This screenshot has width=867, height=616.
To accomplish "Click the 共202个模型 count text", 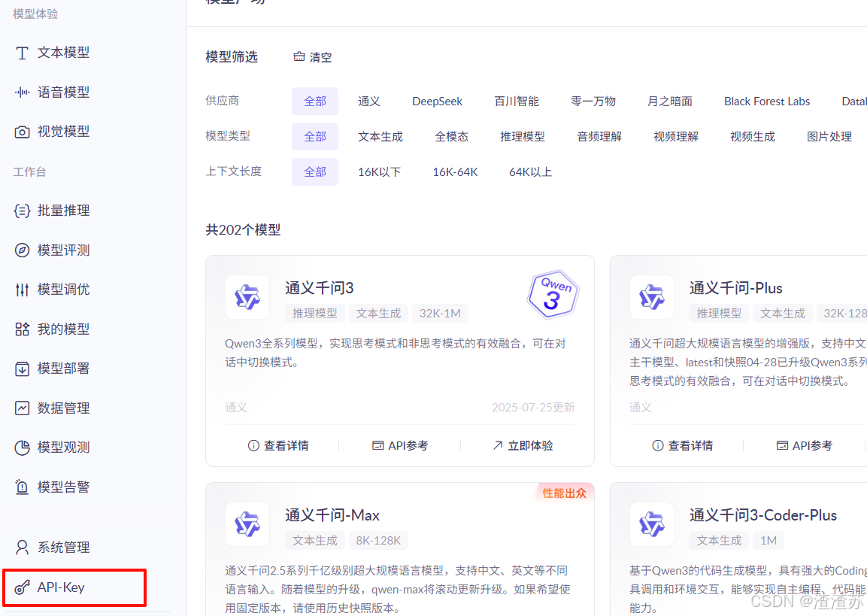I will [x=244, y=230].
